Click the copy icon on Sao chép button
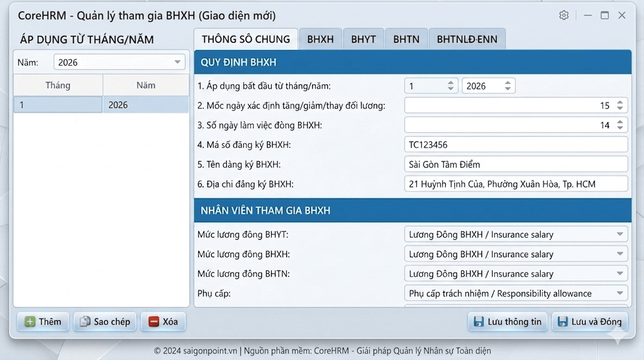644x360 pixels. coord(85,322)
